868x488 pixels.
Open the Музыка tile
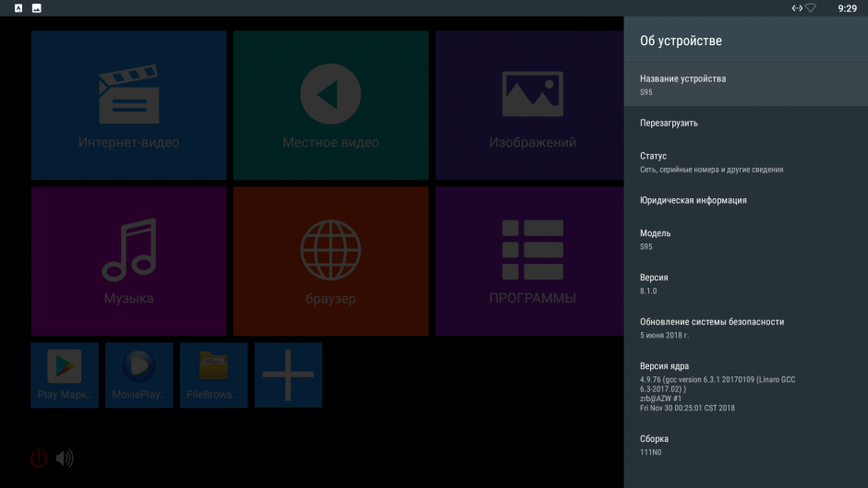point(128,261)
